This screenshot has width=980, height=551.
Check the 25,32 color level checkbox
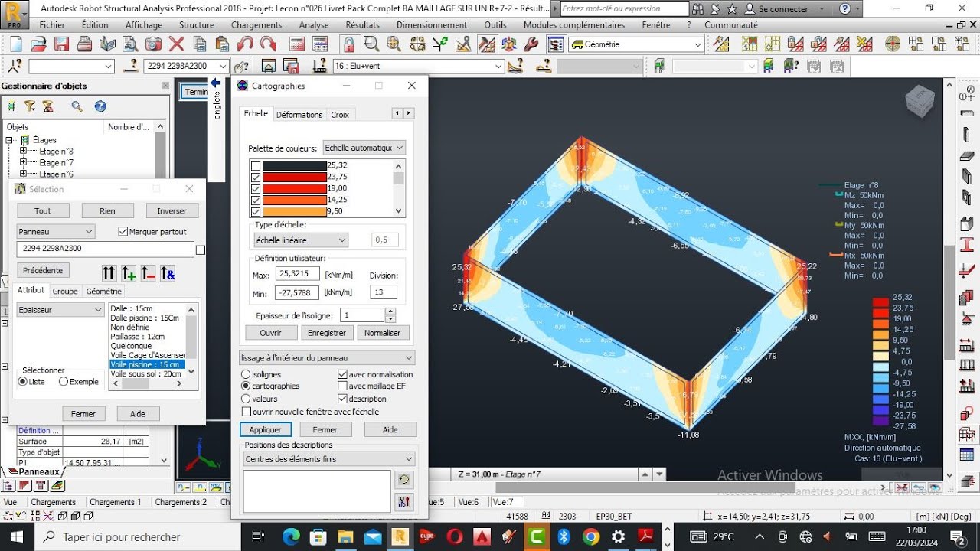pyautogui.click(x=256, y=165)
